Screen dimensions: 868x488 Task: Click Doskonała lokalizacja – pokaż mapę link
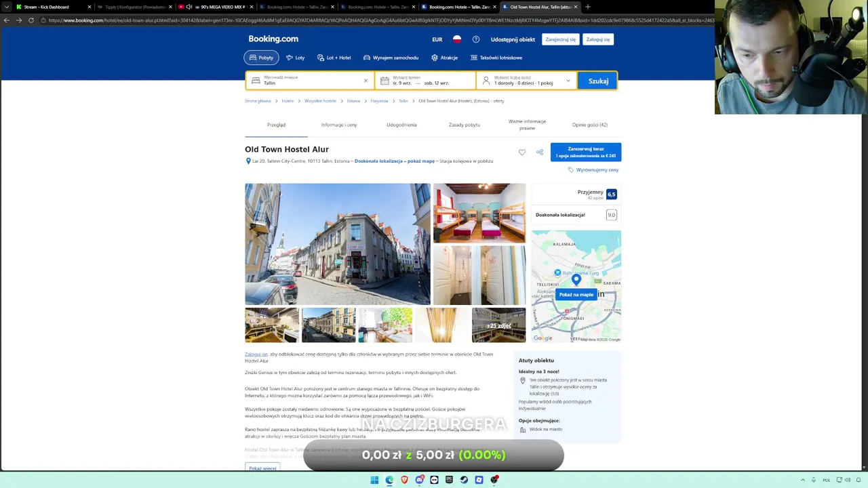(x=395, y=161)
